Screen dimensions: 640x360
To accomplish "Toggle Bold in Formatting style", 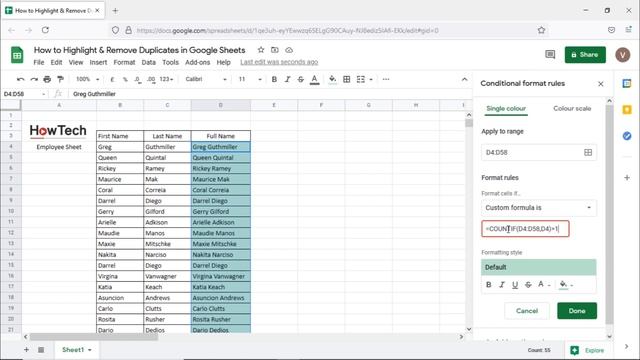I will 489,284.
